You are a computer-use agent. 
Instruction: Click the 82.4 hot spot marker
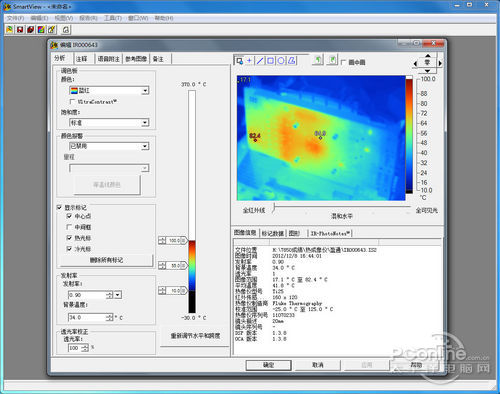click(255, 140)
